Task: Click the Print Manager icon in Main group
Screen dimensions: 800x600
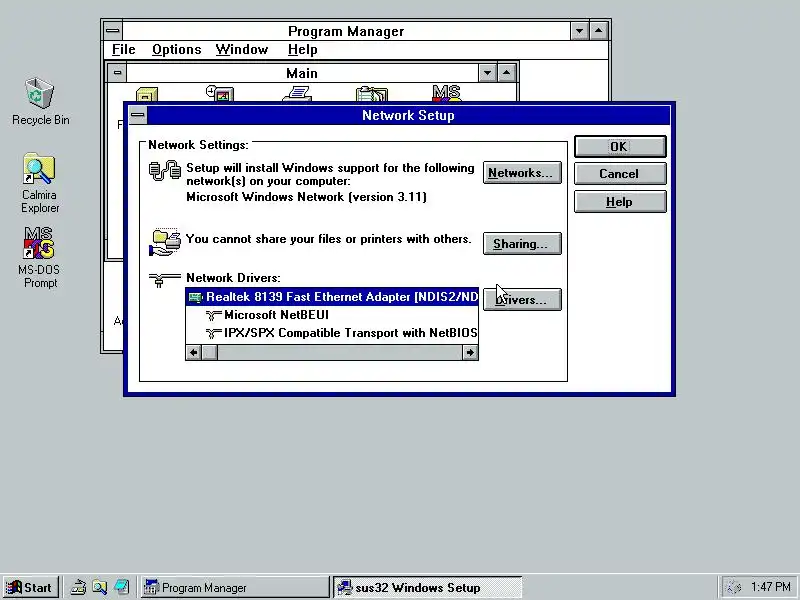Action: (x=297, y=93)
